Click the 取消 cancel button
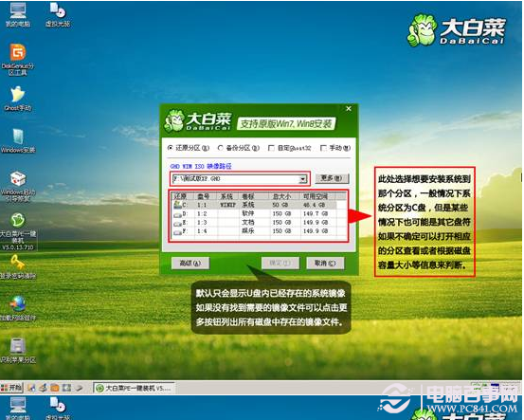 [x=325, y=264]
